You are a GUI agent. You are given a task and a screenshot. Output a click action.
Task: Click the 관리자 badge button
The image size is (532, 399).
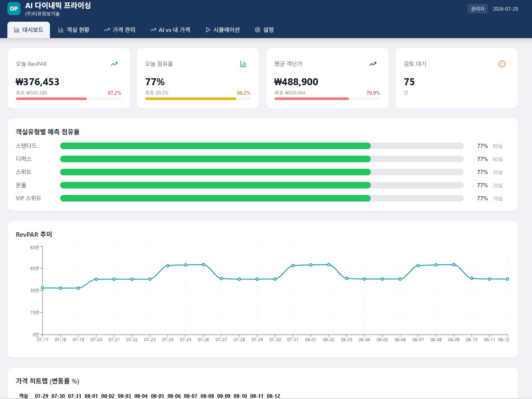pyautogui.click(x=478, y=9)
